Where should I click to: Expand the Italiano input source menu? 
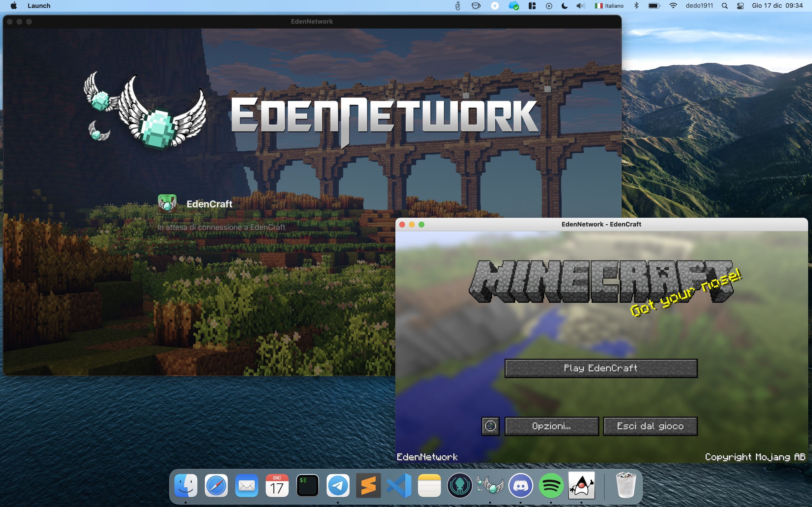(x=609, y=6)
